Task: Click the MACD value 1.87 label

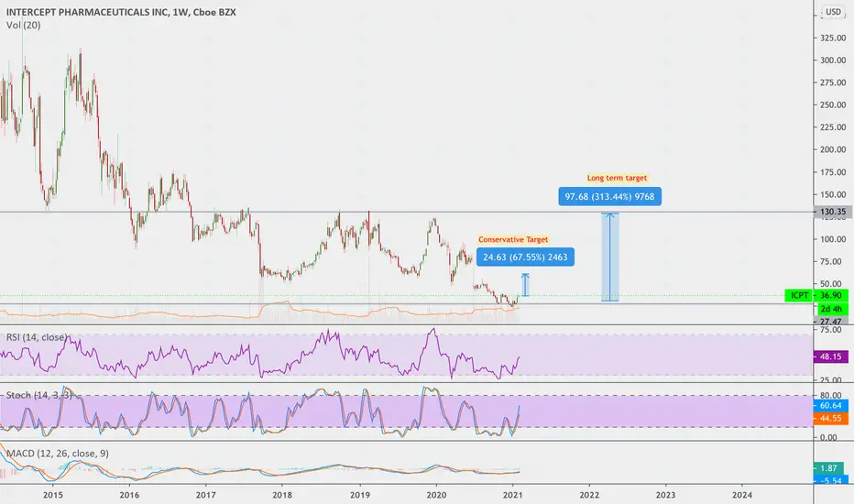Action: (828, 468)
